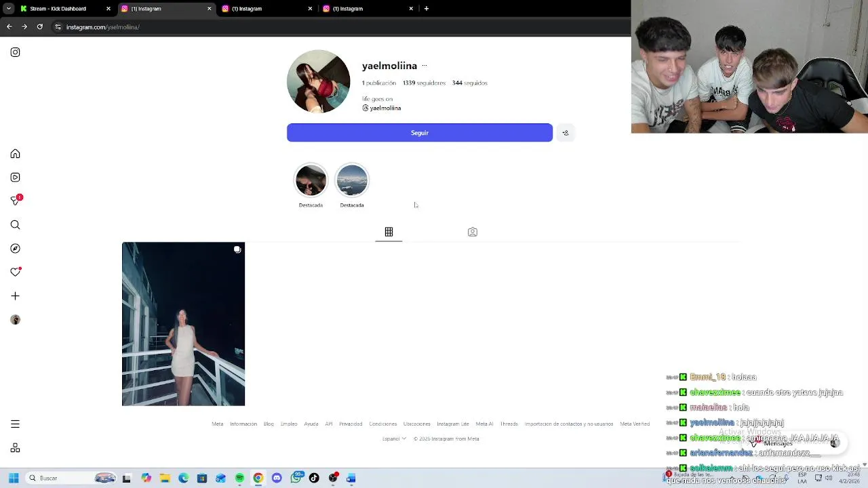Open the Threads footer link

click(509, 424)
